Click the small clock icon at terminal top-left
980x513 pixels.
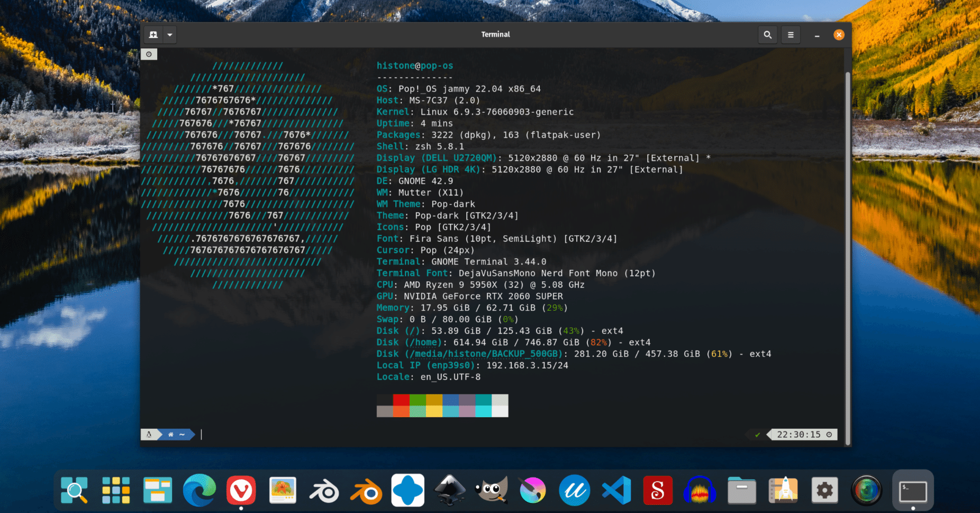tap(149, 54)
